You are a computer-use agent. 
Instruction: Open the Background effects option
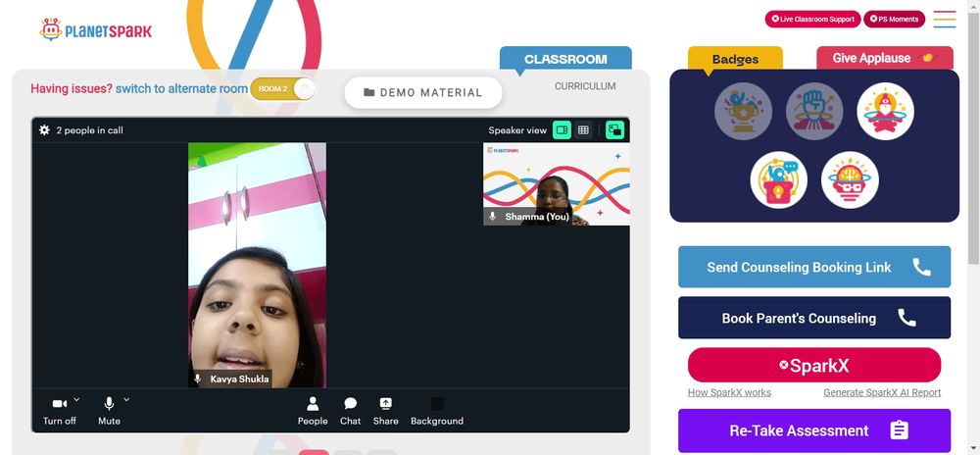tap(437, 411)
